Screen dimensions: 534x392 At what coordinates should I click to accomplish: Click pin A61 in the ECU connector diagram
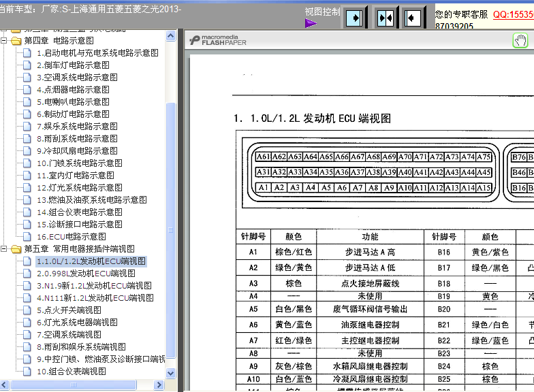point(263,157)
